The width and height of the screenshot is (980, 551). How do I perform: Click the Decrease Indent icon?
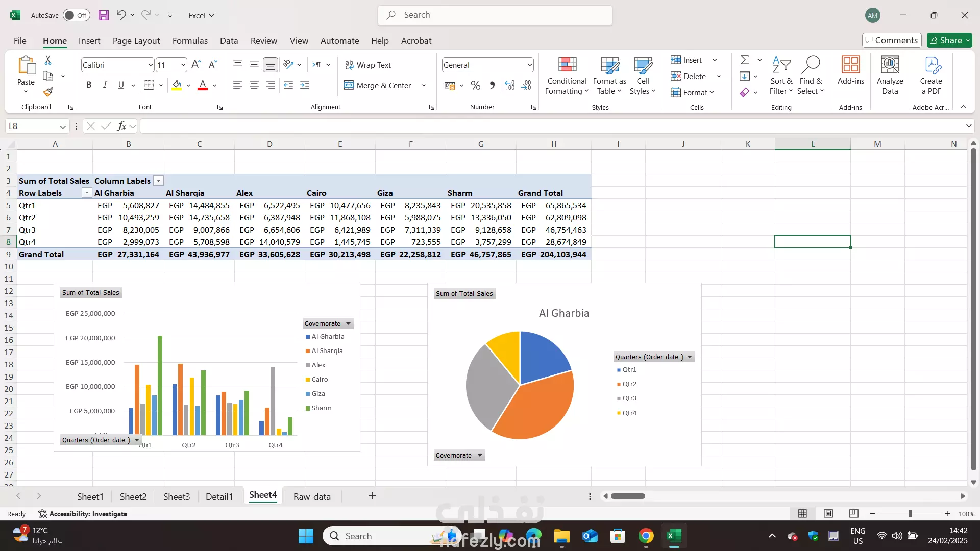tap(288, 85)
